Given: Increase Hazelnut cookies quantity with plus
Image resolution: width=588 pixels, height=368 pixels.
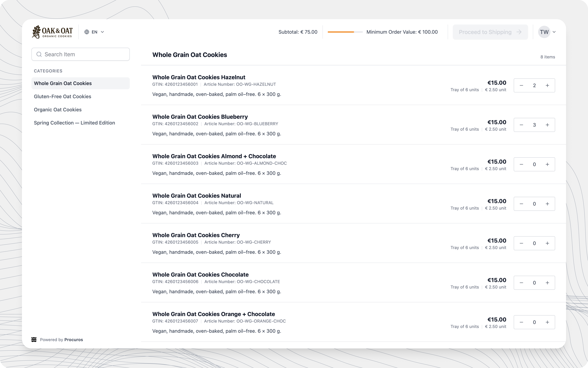Looking at the screenshot, I should click(x=547, y=85).
